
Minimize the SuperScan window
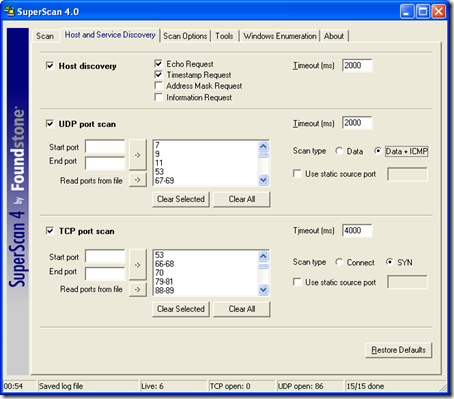click(407, 12)
